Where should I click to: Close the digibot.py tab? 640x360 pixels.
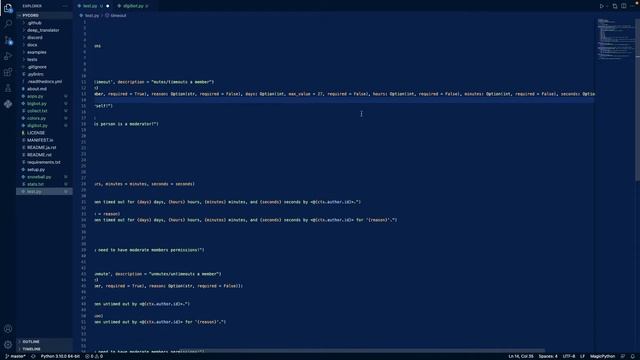click(x=147, y=6)
